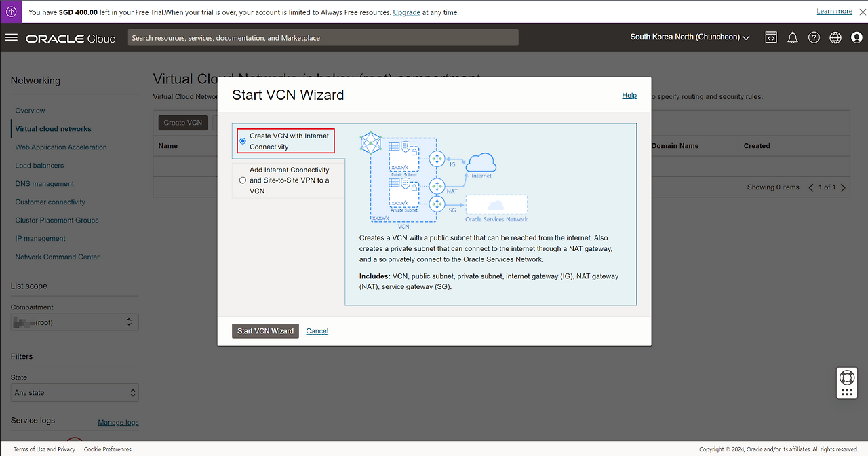Screen dimensions: 868x456
Task: Go to Load balancers in Networking menu
Action: pyautogui.click(x=39, y=166)
